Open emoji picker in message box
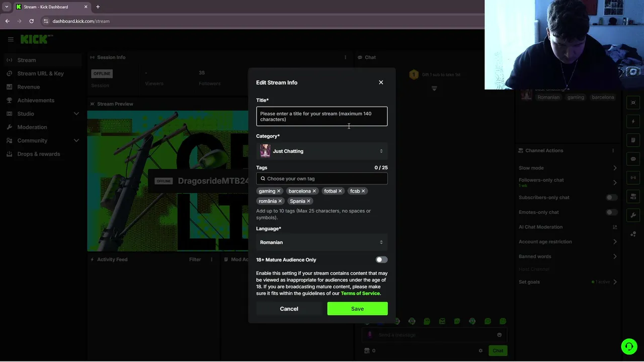Screen dimensions: 644x362 click(x=499, y=335)
